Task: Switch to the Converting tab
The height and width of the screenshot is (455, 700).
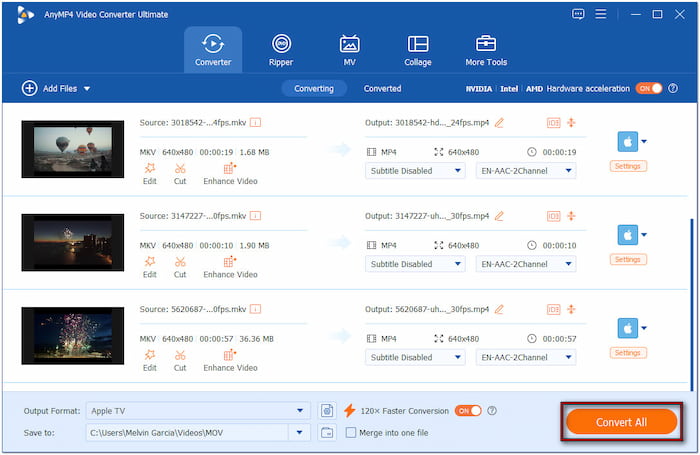Action: coord(314,88)
